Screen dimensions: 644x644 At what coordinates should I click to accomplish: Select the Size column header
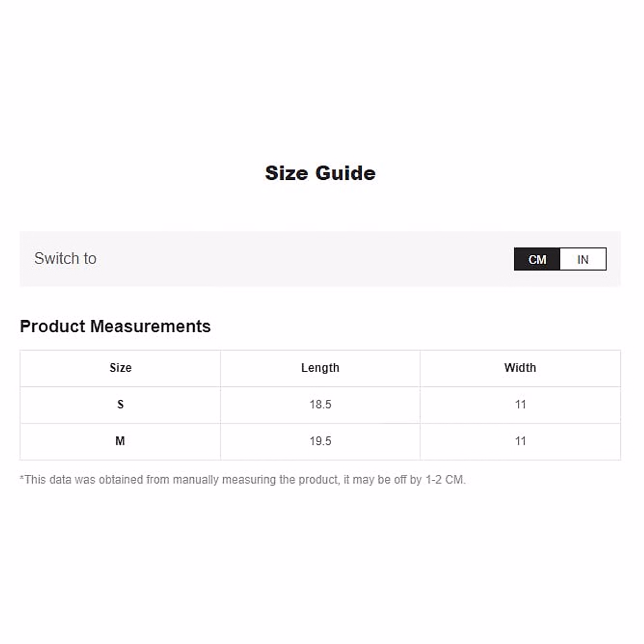pos(120,368)
